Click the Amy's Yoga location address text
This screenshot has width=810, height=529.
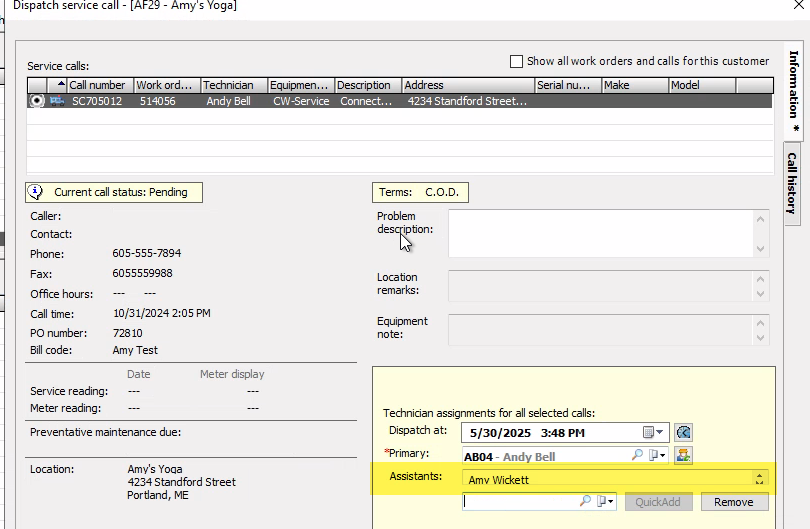(x=181, y=482)
